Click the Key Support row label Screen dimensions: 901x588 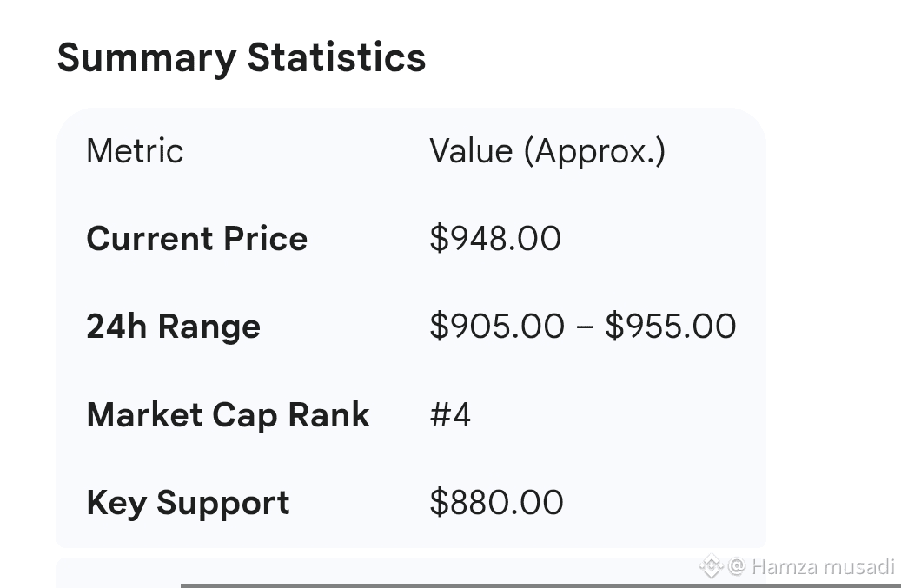[188, 503]
